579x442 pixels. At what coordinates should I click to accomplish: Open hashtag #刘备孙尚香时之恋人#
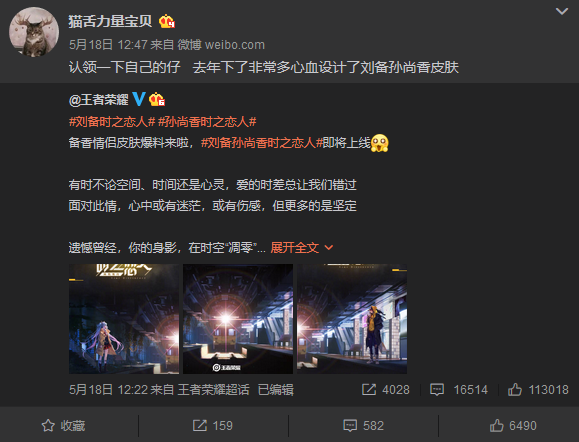[x=262, y=143]
